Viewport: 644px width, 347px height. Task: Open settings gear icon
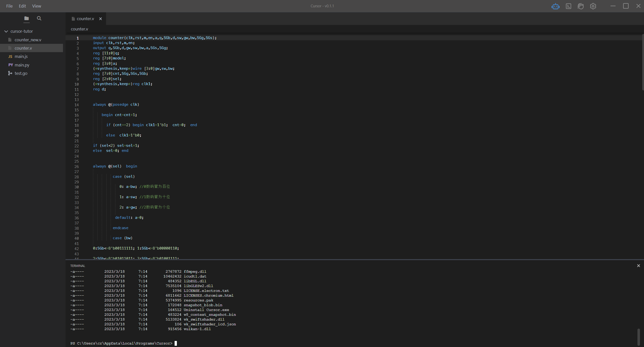593,6
